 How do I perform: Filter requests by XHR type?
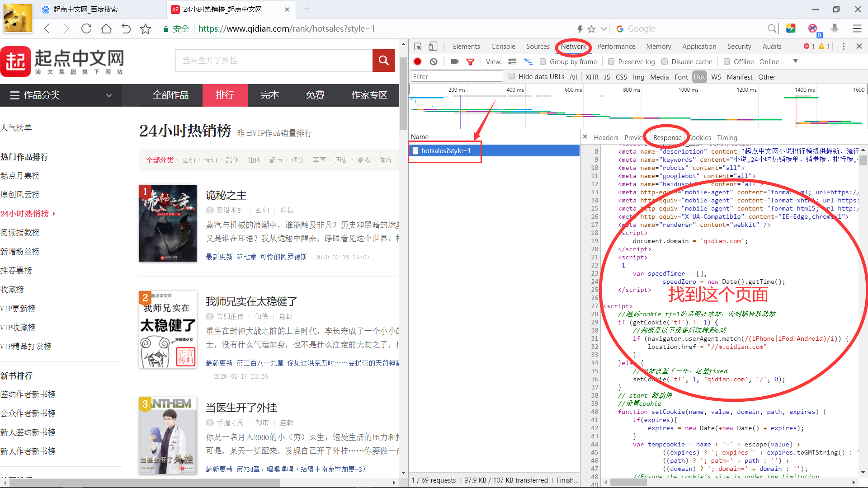[x=592, y=77]
